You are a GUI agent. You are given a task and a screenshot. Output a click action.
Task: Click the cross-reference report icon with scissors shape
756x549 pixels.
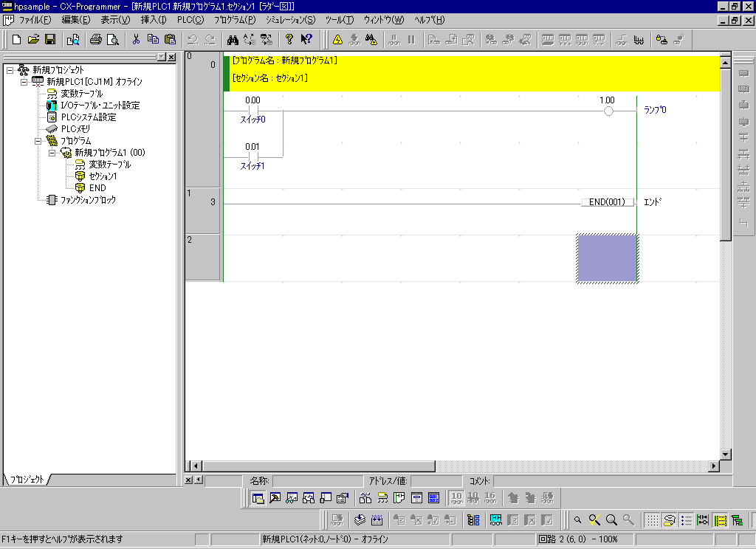(365, 498)
